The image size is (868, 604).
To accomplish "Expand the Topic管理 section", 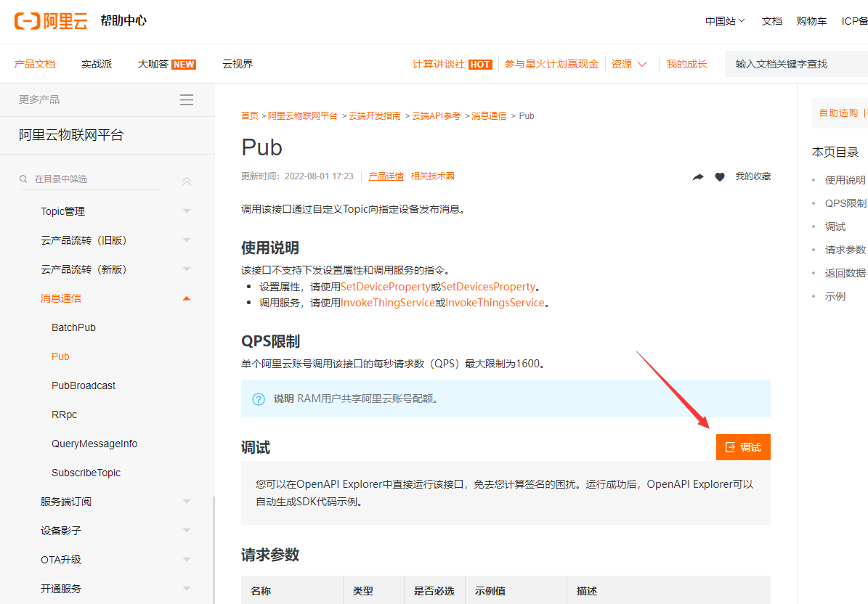I will pos(187,211).
